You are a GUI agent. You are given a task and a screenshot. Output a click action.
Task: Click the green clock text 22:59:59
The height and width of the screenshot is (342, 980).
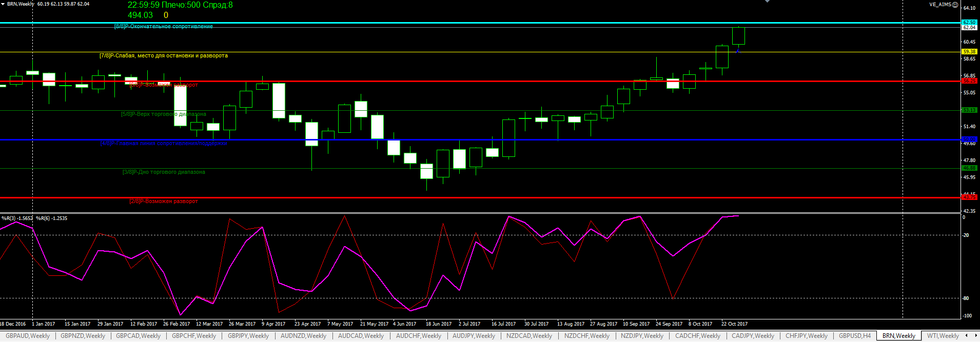point(143,5)
